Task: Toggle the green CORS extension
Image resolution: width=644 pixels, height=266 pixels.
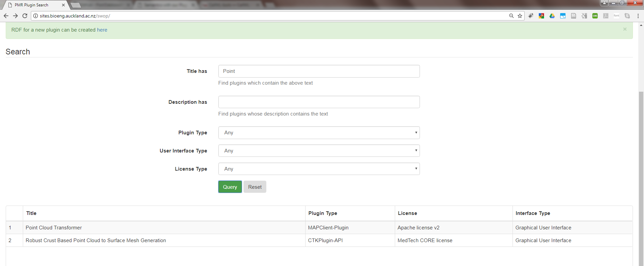Action: pos(595,16)
